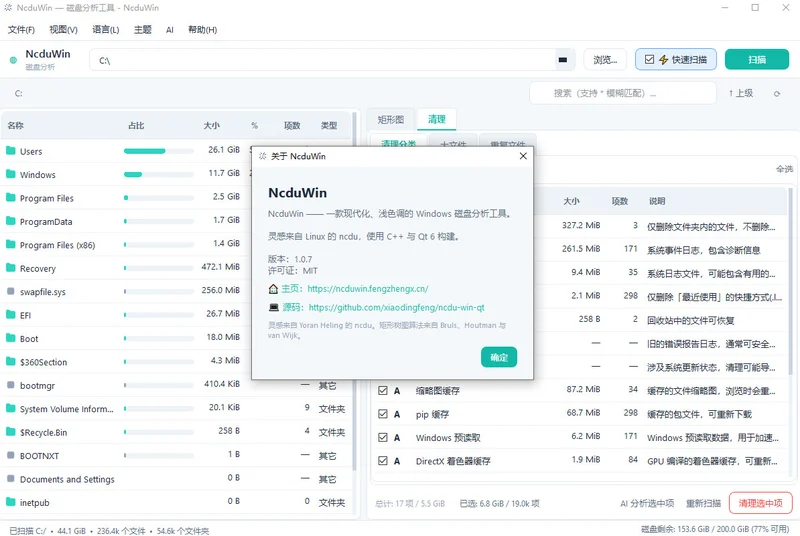
Task: Click the Program Files (x86) folder icon
Action: pyautogui.click(x=11, y=244)
